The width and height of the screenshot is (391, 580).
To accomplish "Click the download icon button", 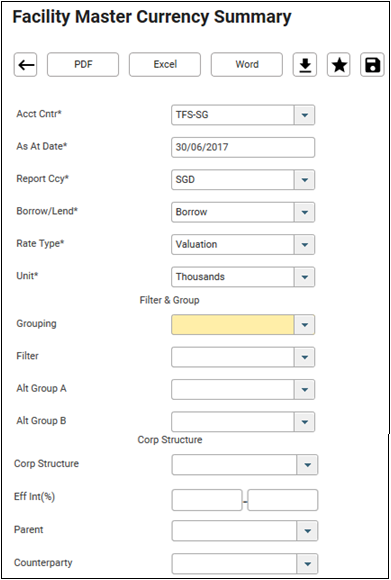I will click(305, 65).
